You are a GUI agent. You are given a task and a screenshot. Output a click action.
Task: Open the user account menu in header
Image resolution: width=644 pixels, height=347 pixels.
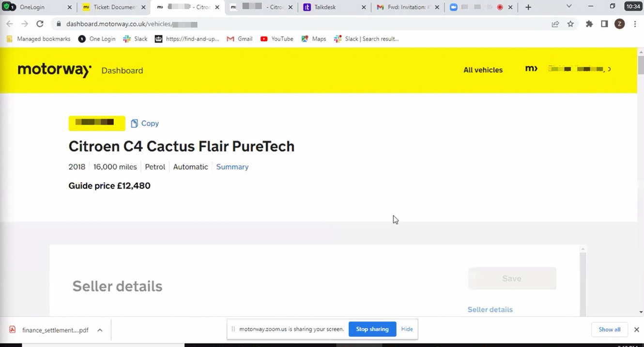[568, 69]
